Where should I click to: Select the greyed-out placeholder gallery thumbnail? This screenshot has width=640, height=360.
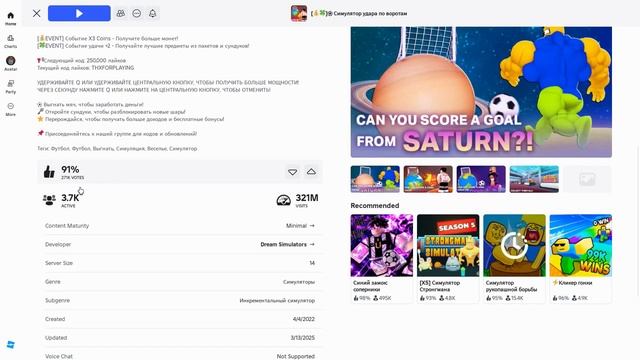coord(587,179)
